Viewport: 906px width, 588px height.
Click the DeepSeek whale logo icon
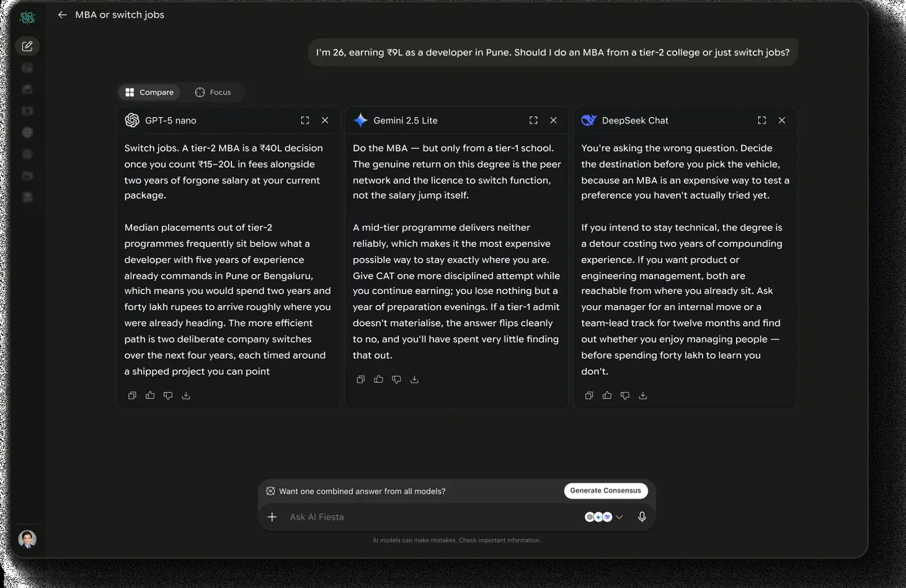[x=589, y=120]
